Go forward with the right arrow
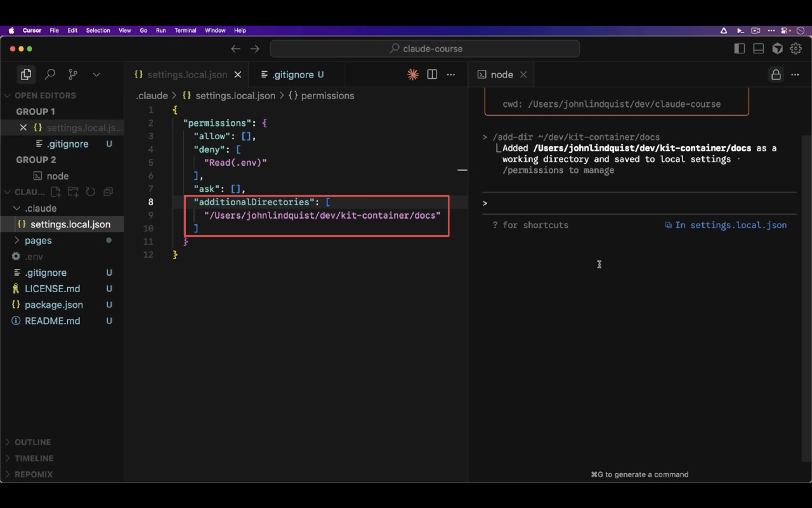This screenshot has width=812, height=508. (x=255, y=49)
